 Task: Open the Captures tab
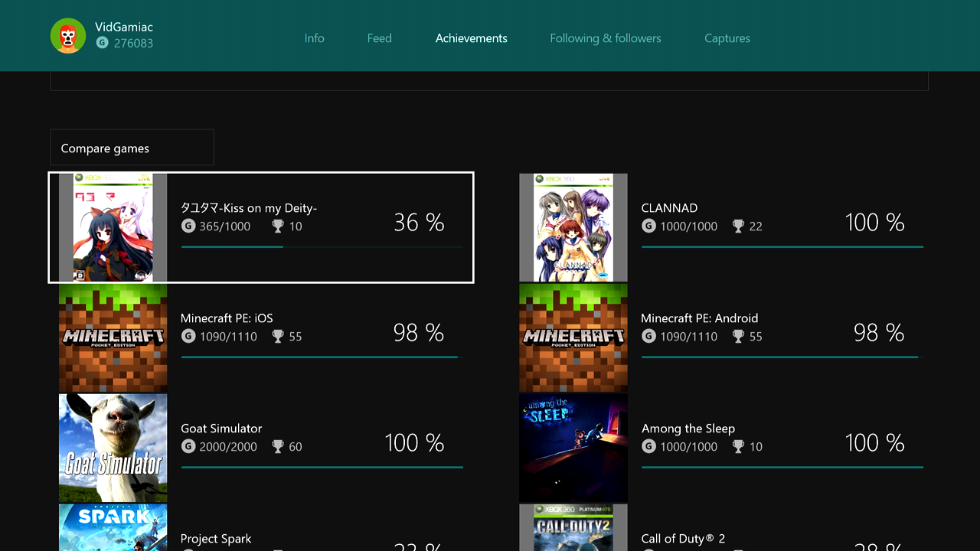(727, 38)
